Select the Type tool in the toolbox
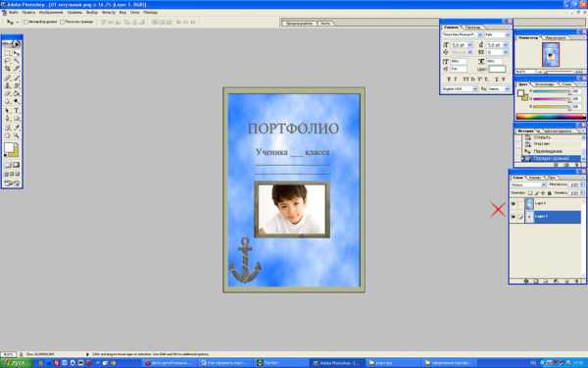The width and height of the screenshot is (588, 368). 16,110
